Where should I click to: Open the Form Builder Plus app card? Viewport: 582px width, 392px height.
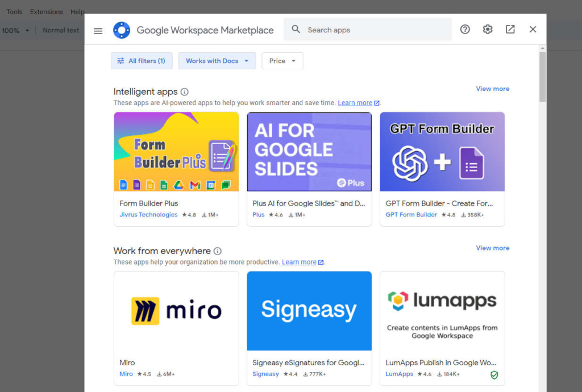pyautogui.click(x=176, y=169)
